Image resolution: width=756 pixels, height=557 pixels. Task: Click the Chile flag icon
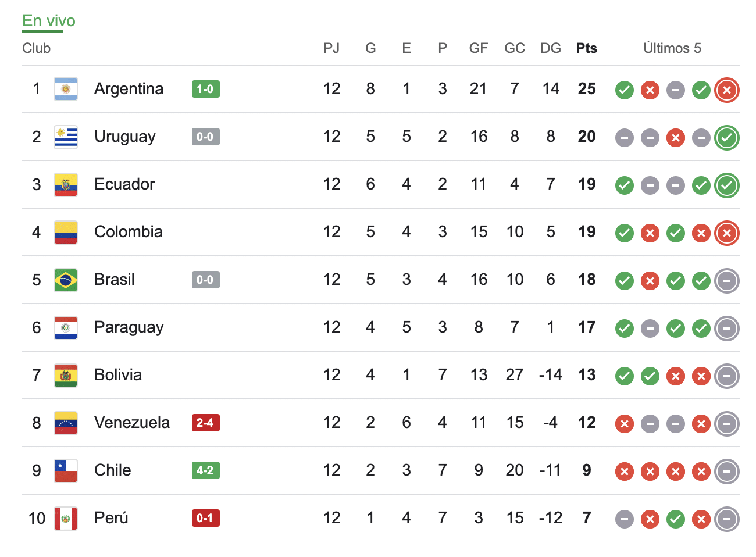coord(66,470)
